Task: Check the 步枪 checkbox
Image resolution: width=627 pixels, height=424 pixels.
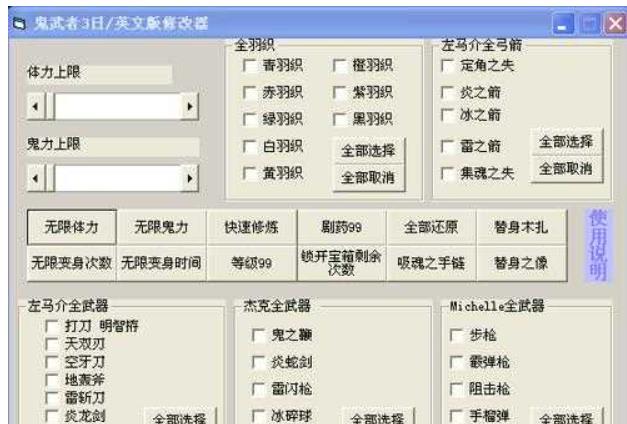Action: 457,335
